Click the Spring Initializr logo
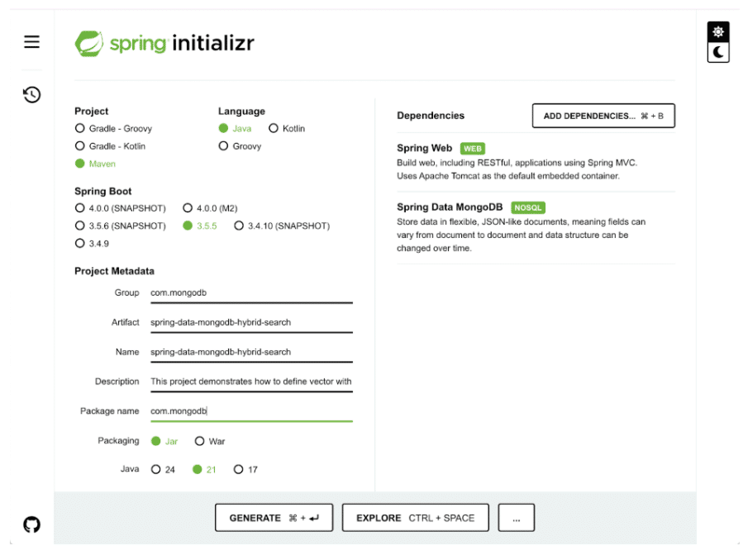743x560 pixels. (164, 43)
